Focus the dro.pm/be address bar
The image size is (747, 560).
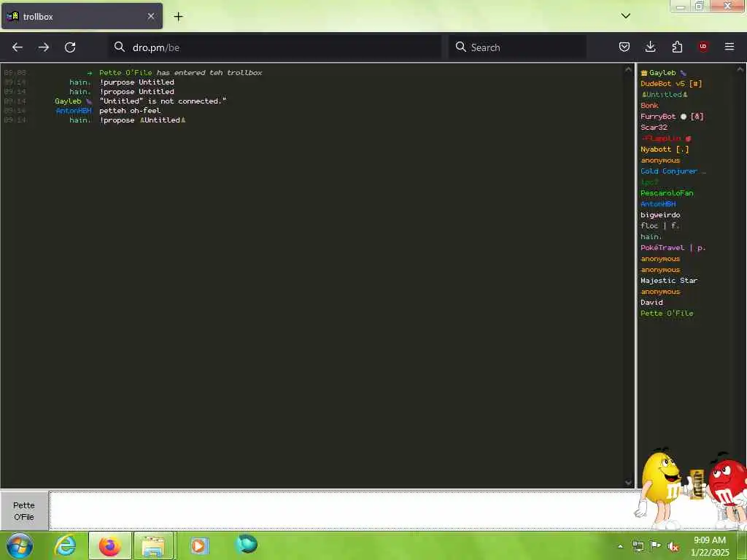click(274, 47)
